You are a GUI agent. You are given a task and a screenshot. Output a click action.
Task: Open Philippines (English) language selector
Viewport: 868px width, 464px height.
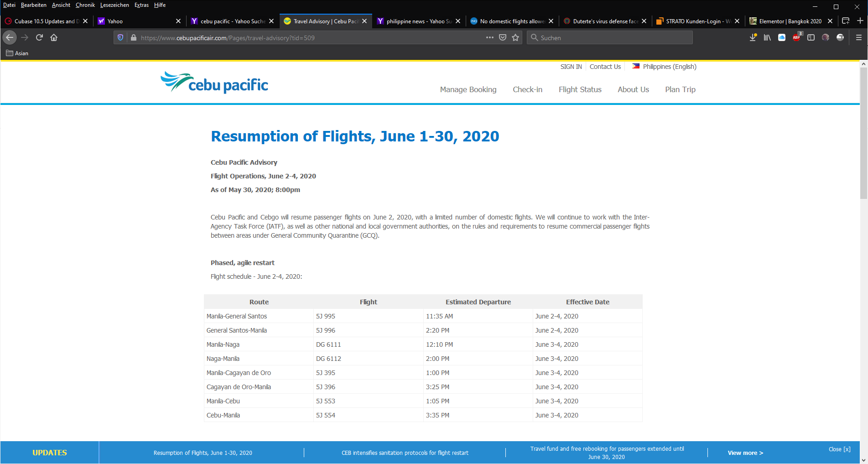coord(670,67)
